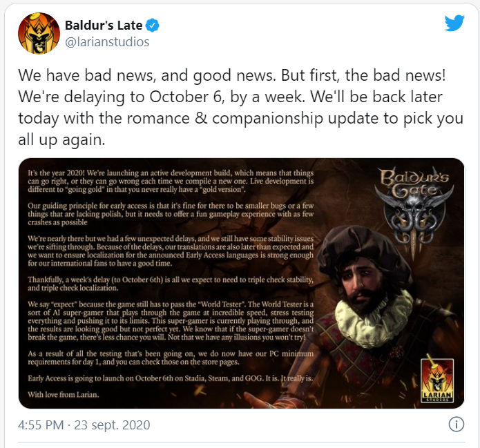Click the PC minimum requirements paragraph

[171, 358]
